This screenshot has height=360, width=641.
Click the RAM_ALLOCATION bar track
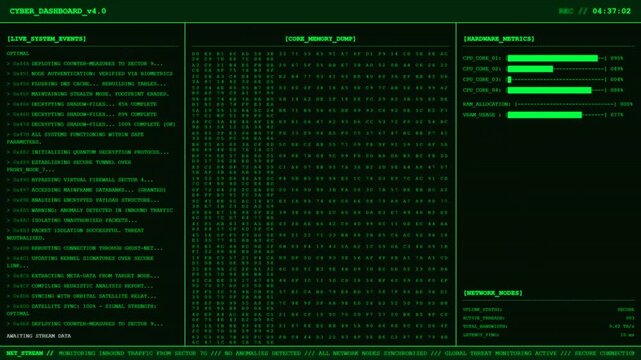[565, 105]
